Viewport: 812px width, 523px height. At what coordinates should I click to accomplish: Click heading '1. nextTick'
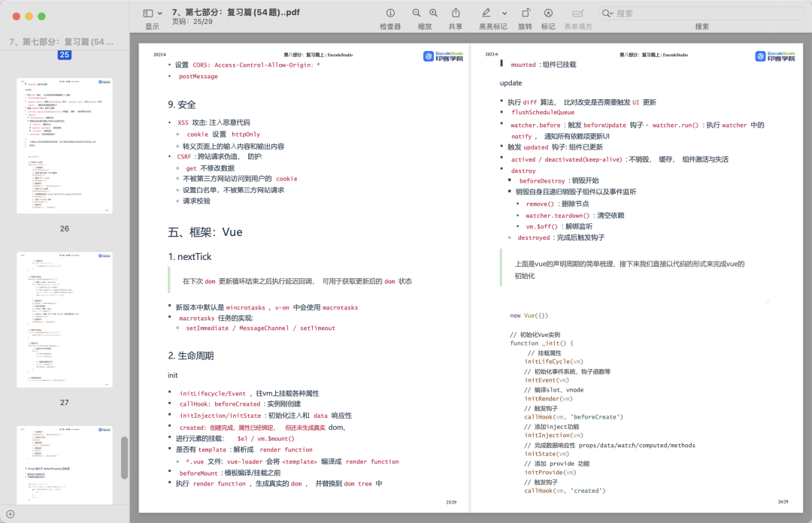[189, 257]
